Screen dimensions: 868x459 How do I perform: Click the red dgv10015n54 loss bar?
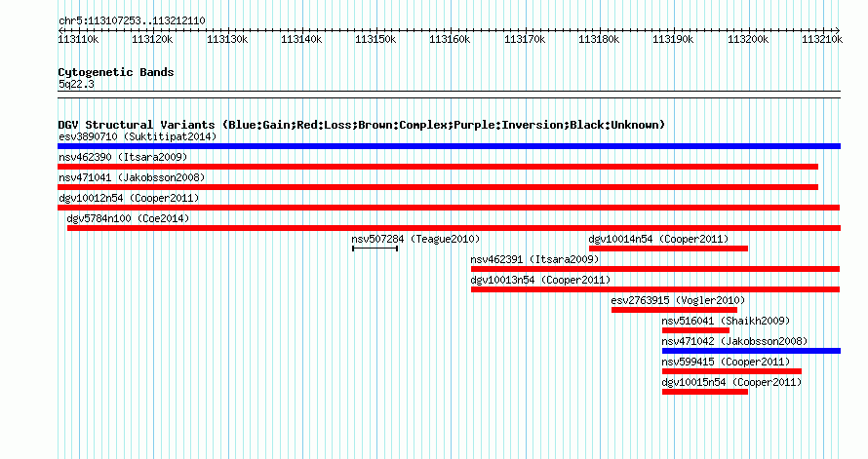pyautogui.click(x=705, y=392)
